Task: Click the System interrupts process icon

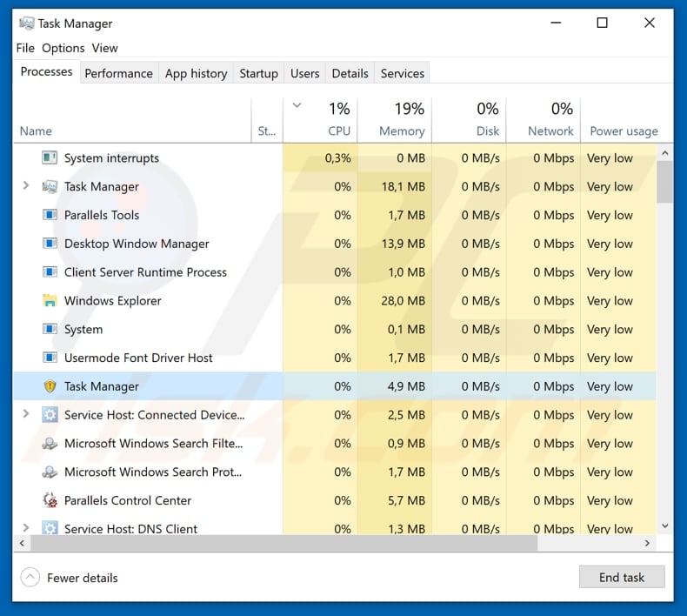Action: [50, 157]
